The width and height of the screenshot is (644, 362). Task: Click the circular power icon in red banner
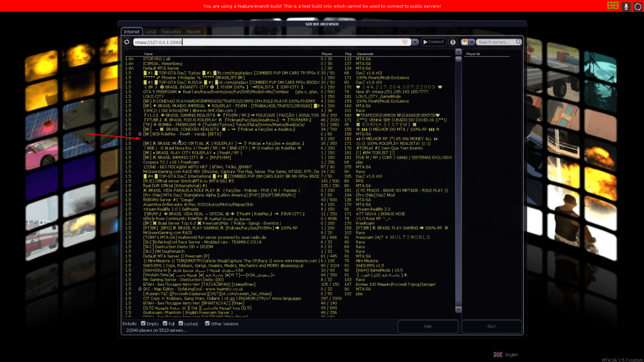pos(638,6)
